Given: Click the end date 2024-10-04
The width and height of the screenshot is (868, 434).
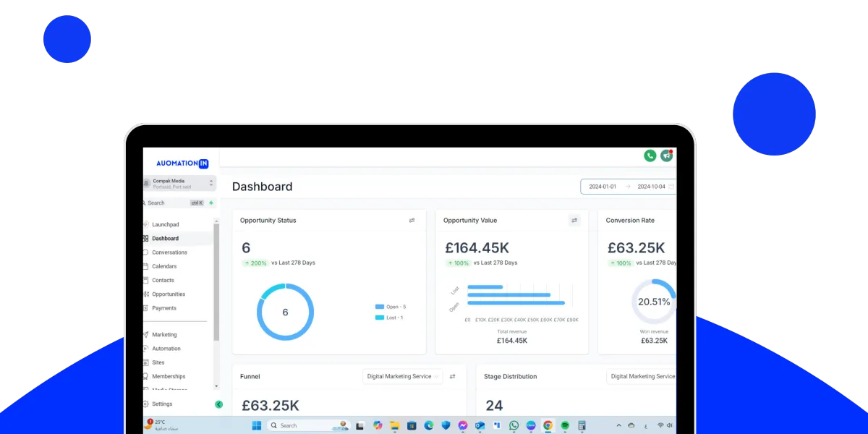Looking at the screenshot, I should pyautogui.click(x=651, y=187).
